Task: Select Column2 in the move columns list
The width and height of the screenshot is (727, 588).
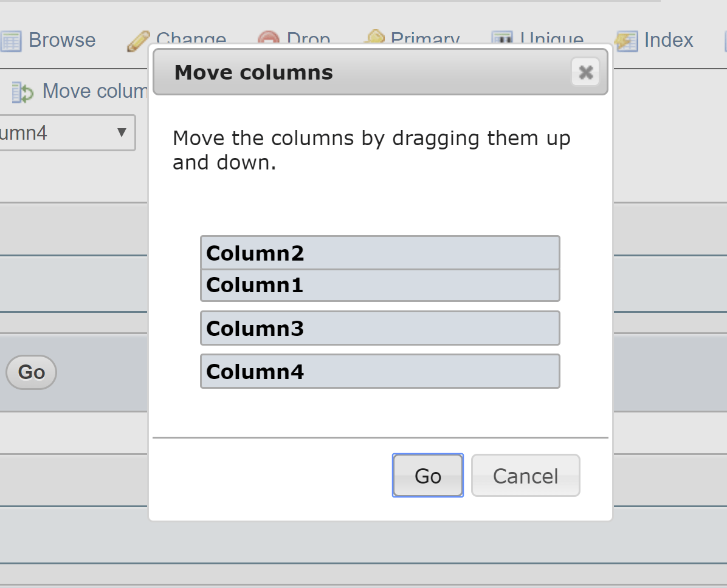Action: tap(379, 253)
